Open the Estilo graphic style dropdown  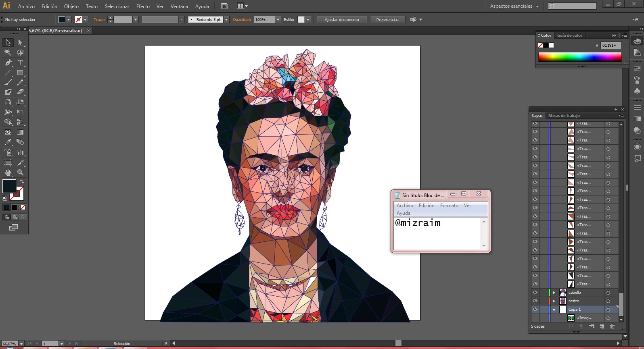(308, 19)
